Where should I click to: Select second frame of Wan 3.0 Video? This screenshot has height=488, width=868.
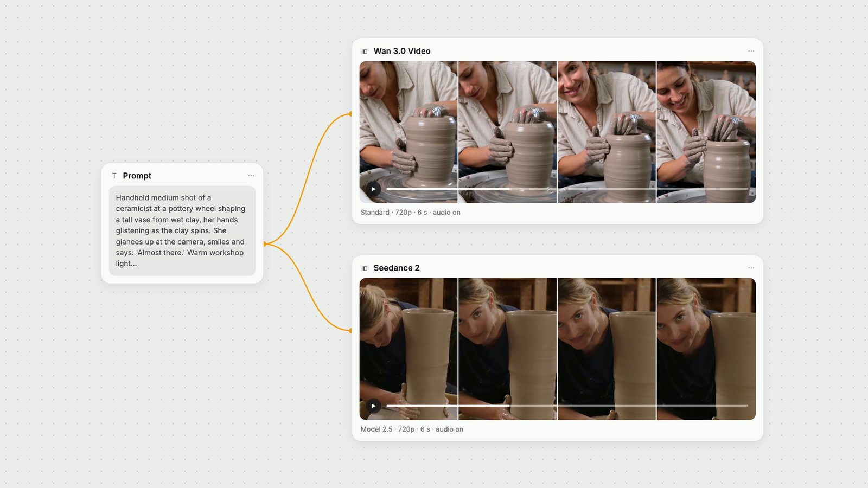pos(508,132)
